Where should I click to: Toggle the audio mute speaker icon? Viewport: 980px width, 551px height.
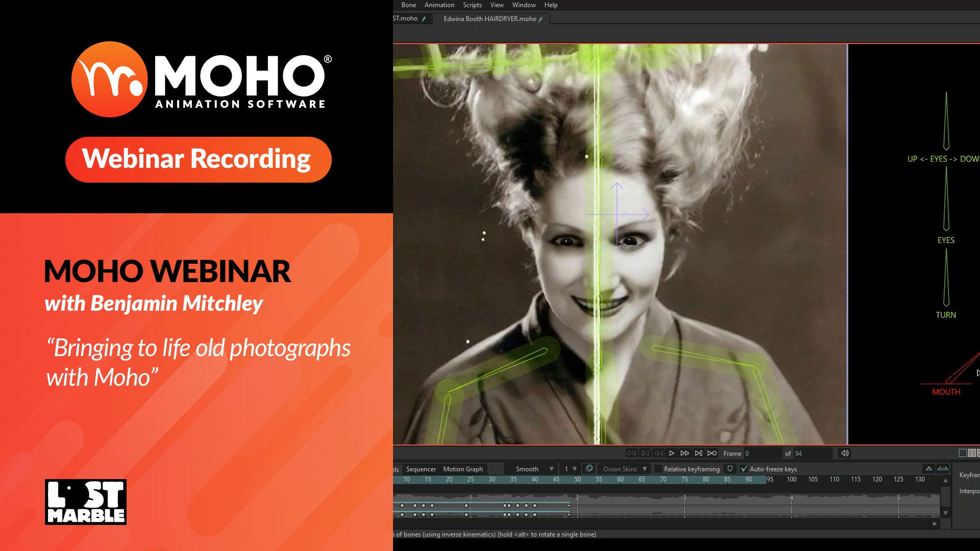pos(845,453)
